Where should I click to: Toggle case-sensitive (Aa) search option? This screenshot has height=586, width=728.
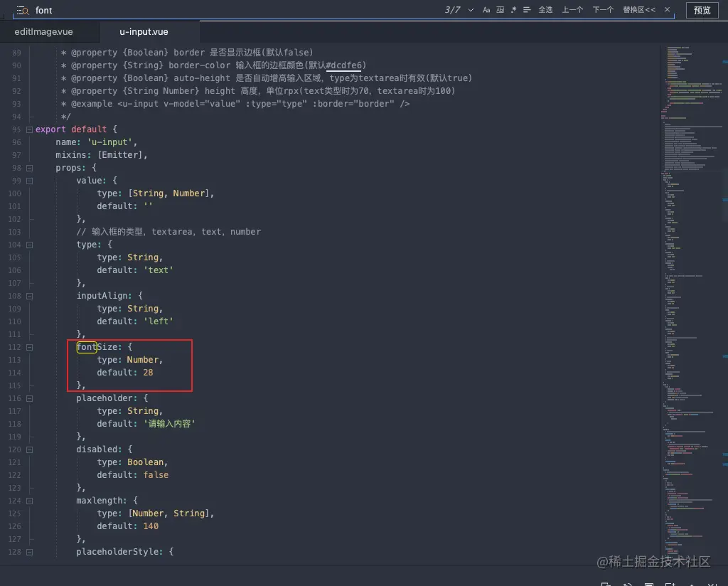pos(486,10)
